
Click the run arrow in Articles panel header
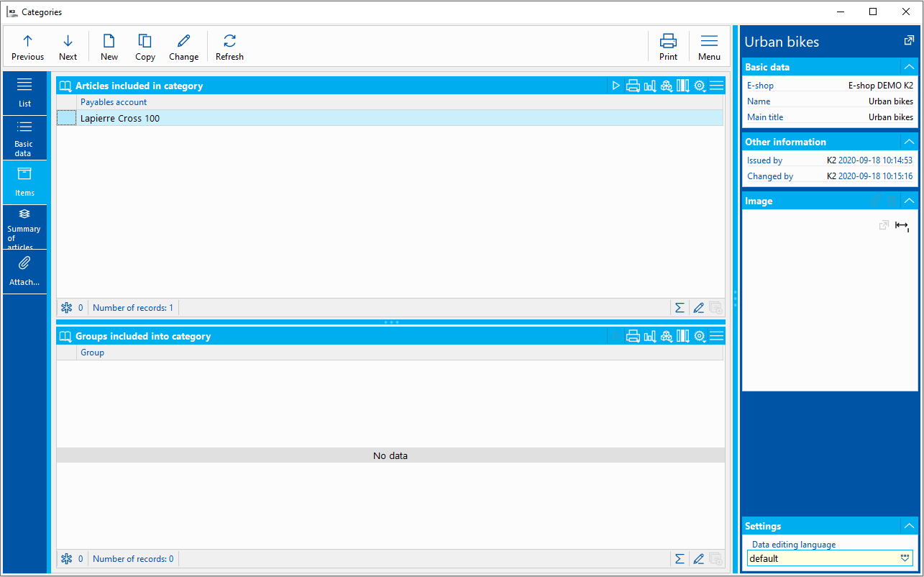coord(616,86)
